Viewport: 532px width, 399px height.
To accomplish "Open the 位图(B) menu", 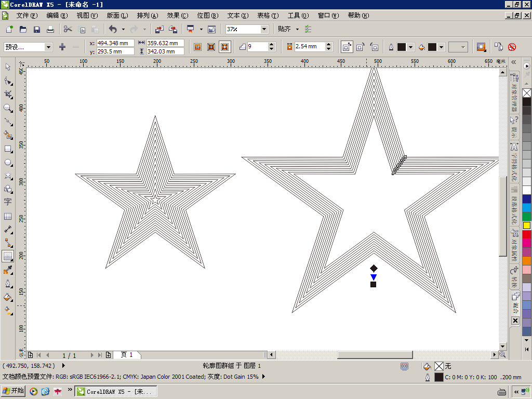I will pos(208,16).
